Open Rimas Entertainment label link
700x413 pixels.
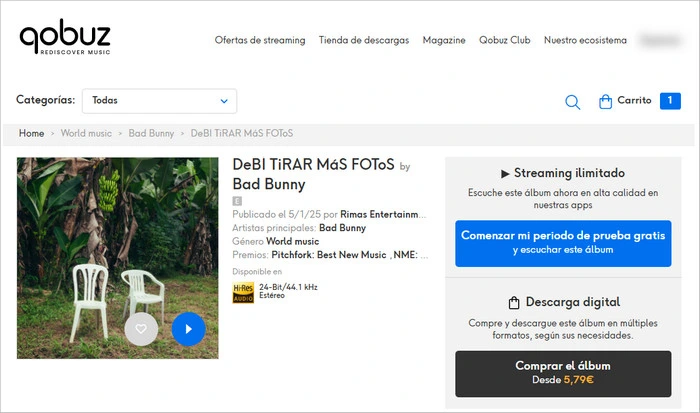coord(383,215)
